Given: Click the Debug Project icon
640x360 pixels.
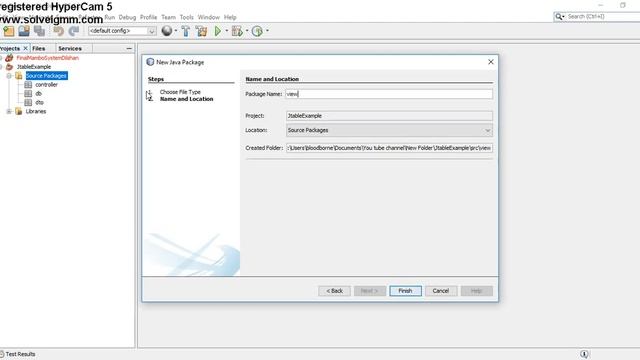Looking at the screenshot, I should click(x=237, y=31).
